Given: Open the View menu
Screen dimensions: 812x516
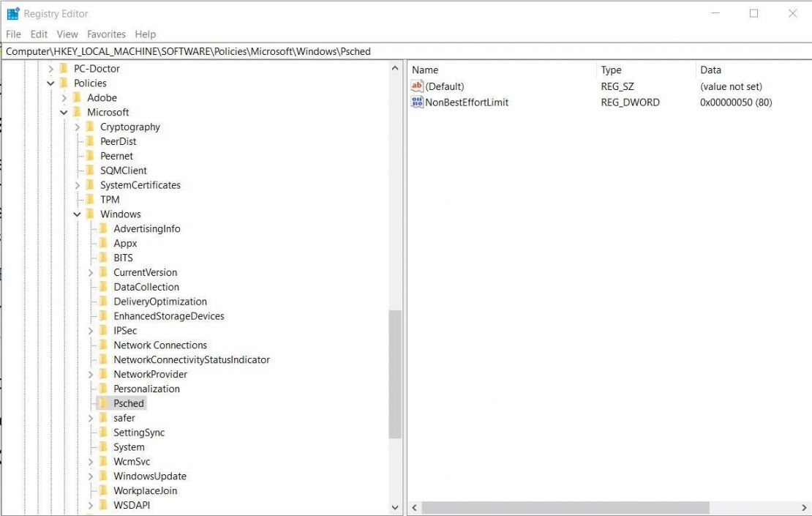Looking at the screenshot, I should (x=67, y=34).
